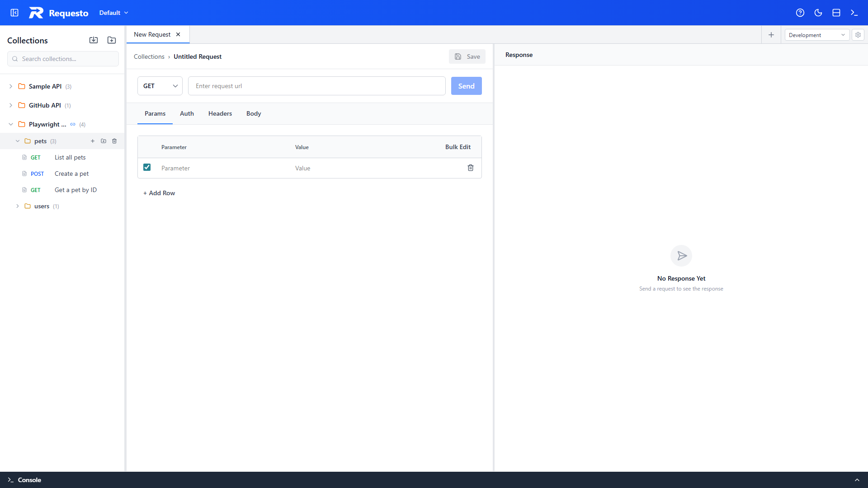Image resolution: width=868 pixels, height=488 pixels.
Task: Click the Add Row button
Action: (x=159, y=193)
